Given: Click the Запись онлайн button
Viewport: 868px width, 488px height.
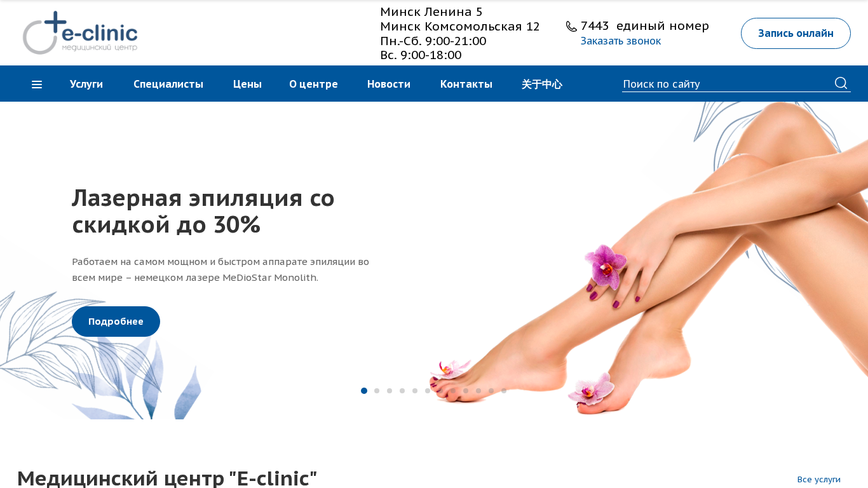Looking at the screenshot, I should [x=796, y=34].
